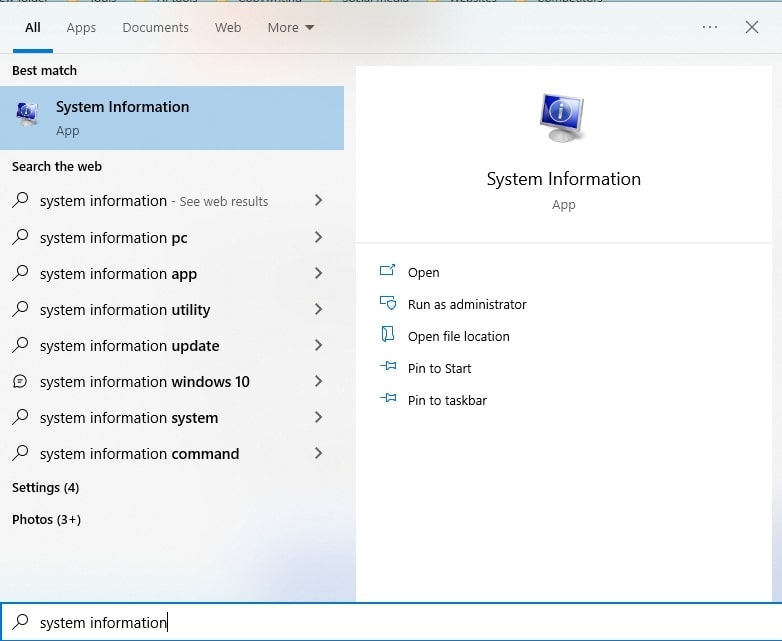This screenshot has width=782, height=641.
Task: Click the search box containing system information
Action: 391,622
